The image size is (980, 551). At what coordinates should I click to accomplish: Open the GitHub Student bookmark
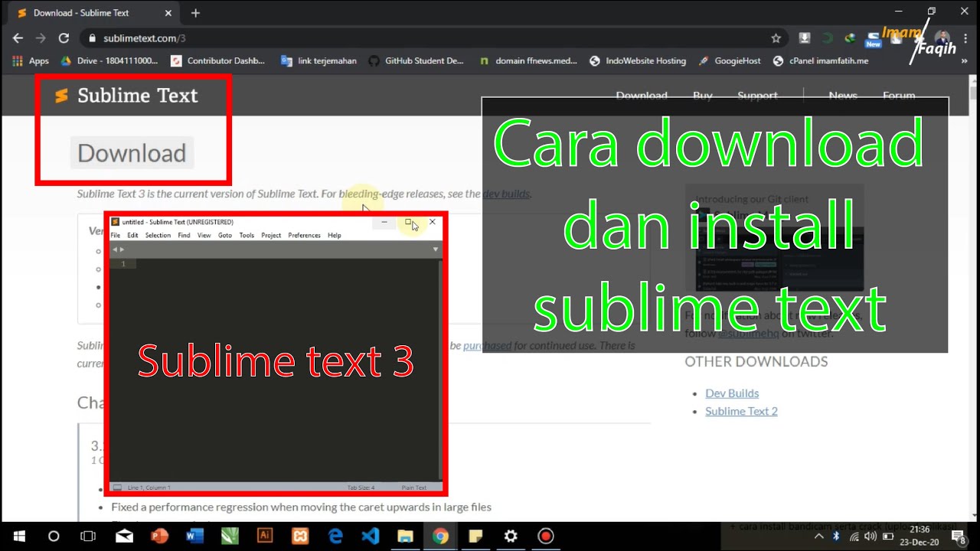(x=416, y=60)
